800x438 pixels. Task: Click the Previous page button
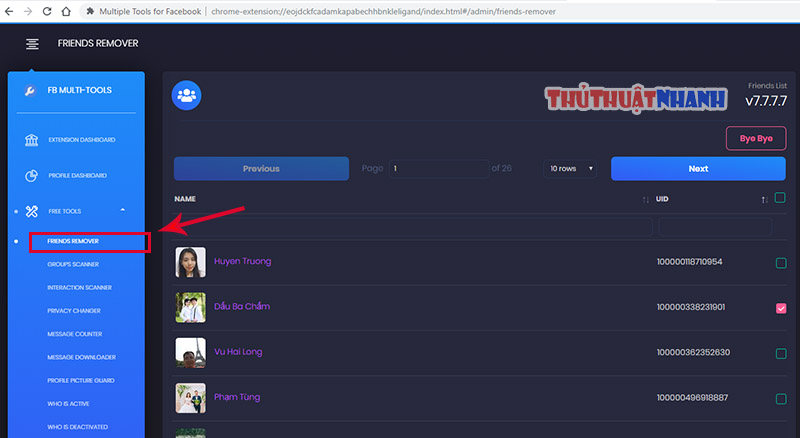[261, 168]
